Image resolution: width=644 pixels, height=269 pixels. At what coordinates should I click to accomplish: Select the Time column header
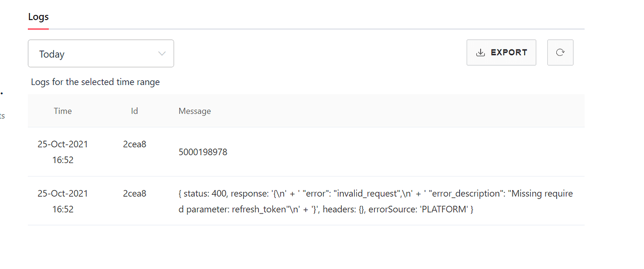(x=63, y=111)
